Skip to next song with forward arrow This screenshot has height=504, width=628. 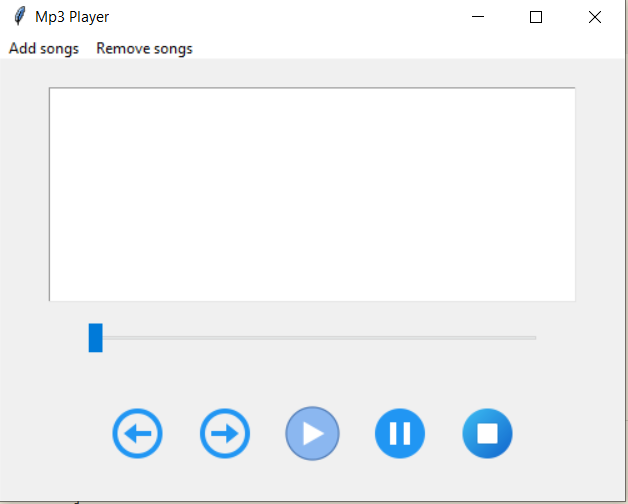tap(225, 433)
